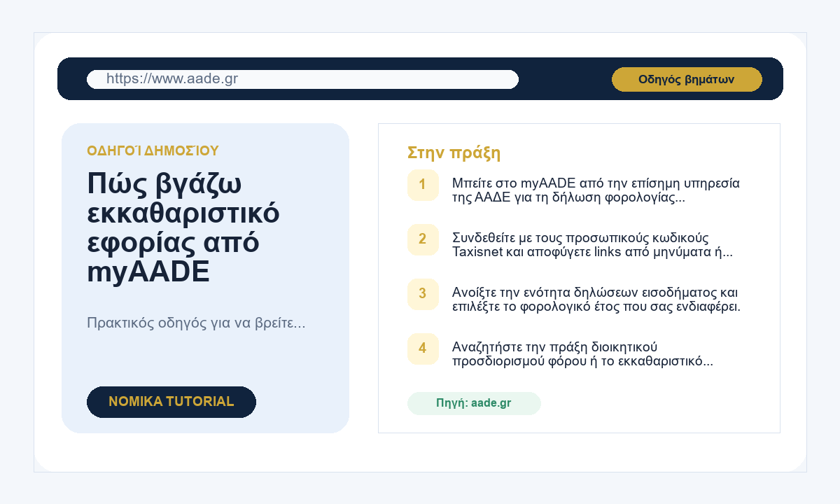840x504 pixels.
Task: Open the Πηγή: aade.gr source link
Action: (474, 403)
